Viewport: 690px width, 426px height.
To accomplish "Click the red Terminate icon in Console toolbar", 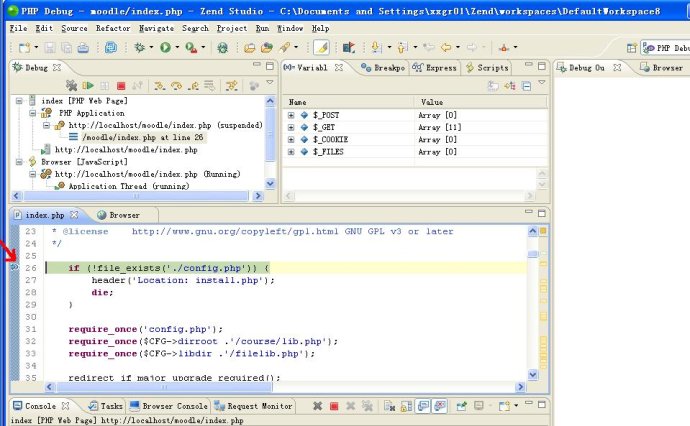I will [x=334, y=406].
